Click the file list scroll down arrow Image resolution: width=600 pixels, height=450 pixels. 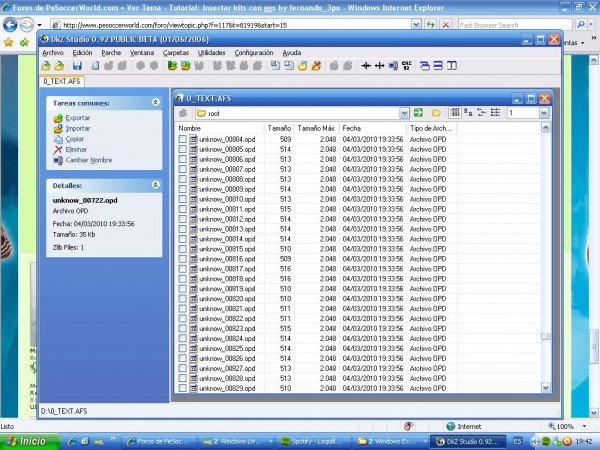pyautogui.click(x=546, y=388)
